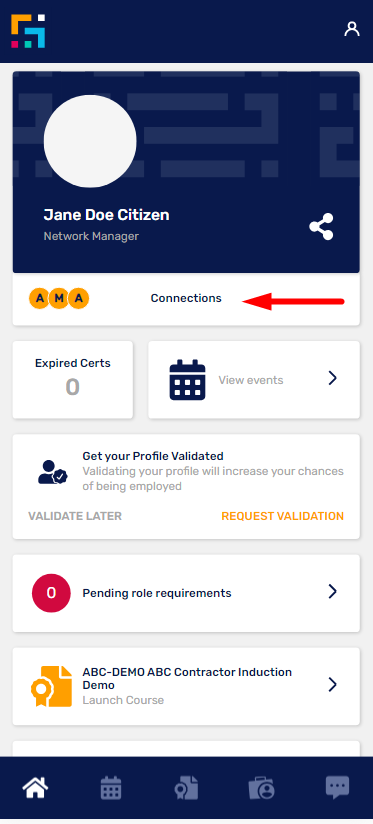This screenshot has width=373, height=824.
Task: Share Jane Doe Citizen's profile
Action: (321, 226)
